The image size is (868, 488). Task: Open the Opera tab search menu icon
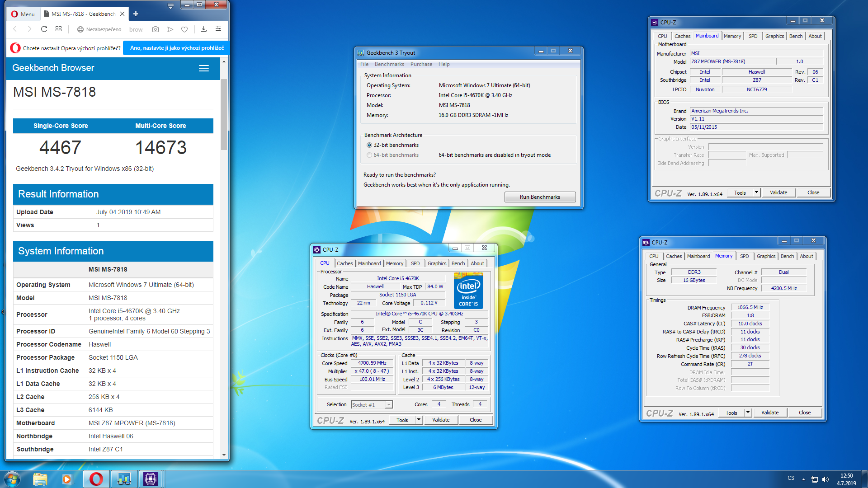(170, 6)
